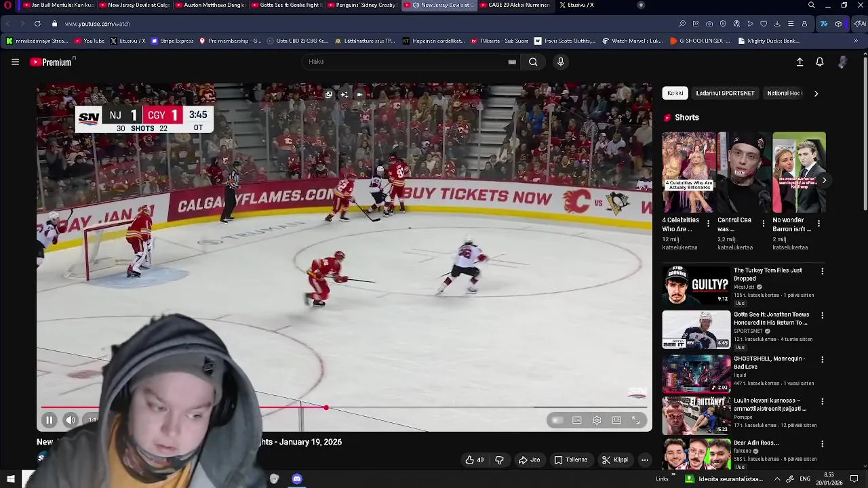Open options for GHOSTSHELL Bad Love video
Viewport: 868px width, 488px height.
coord(823,359)
